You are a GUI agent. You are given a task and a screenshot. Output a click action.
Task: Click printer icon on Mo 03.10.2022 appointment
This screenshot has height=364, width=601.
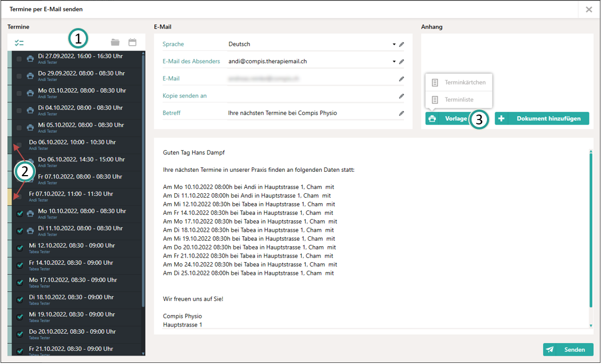tap(30, 93)
